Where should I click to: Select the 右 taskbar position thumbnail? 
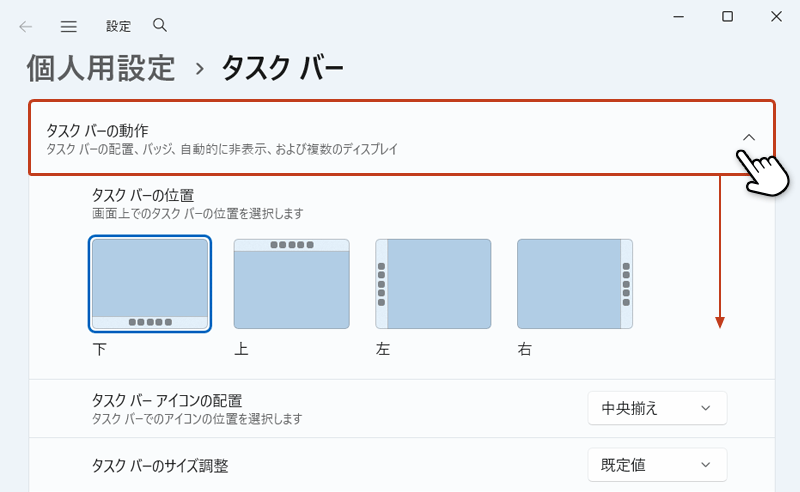tap(575, 284)
